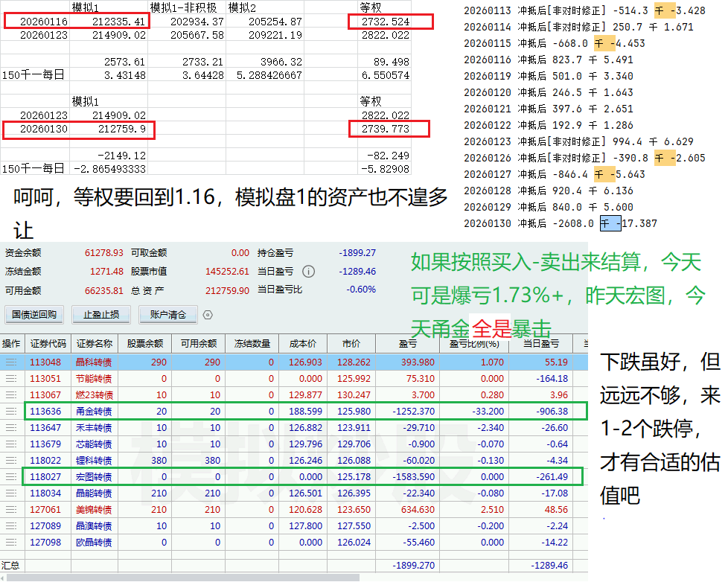Image resolution: width=728 pixels, height=585 pixels.
Task: Select the 当日盈亏比 value -0.60%
Action: click(x=361, y=290)
